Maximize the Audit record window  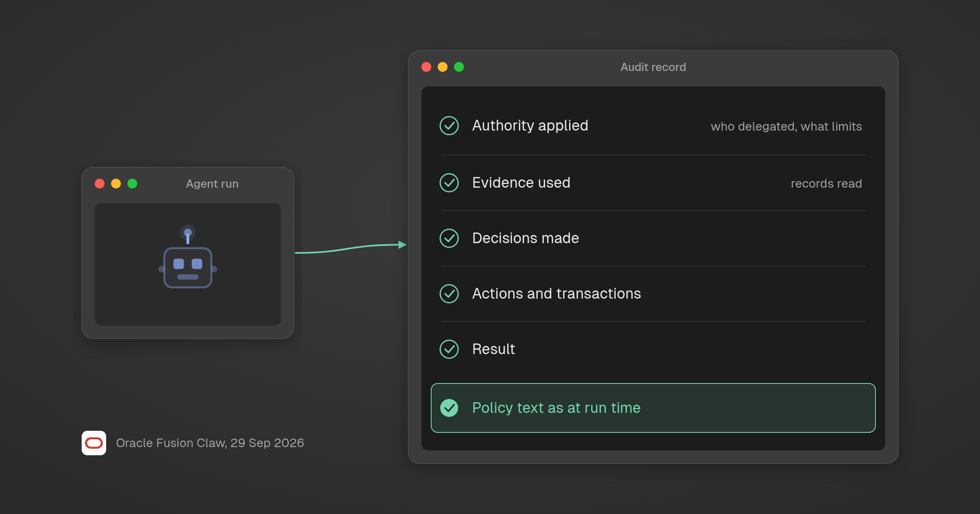point(459,67)
